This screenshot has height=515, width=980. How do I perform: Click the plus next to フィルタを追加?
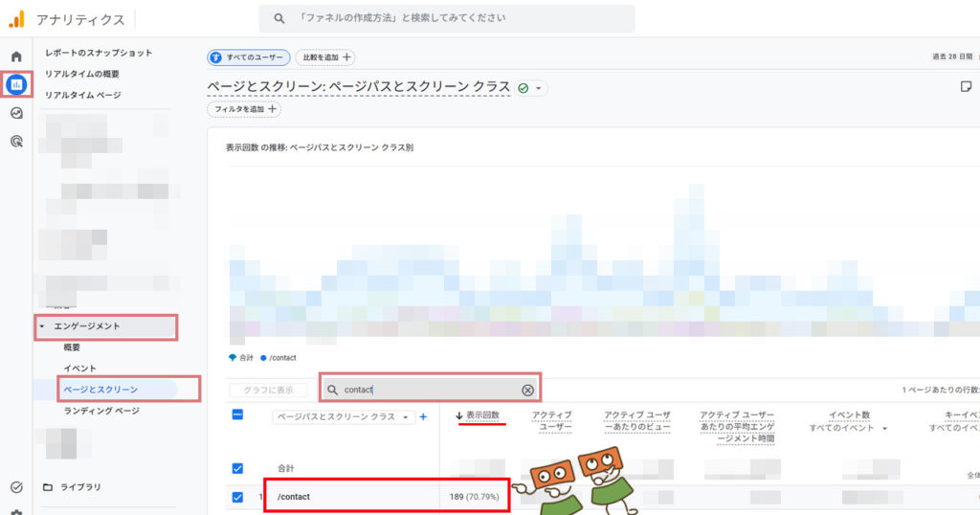tap(272, 109)
